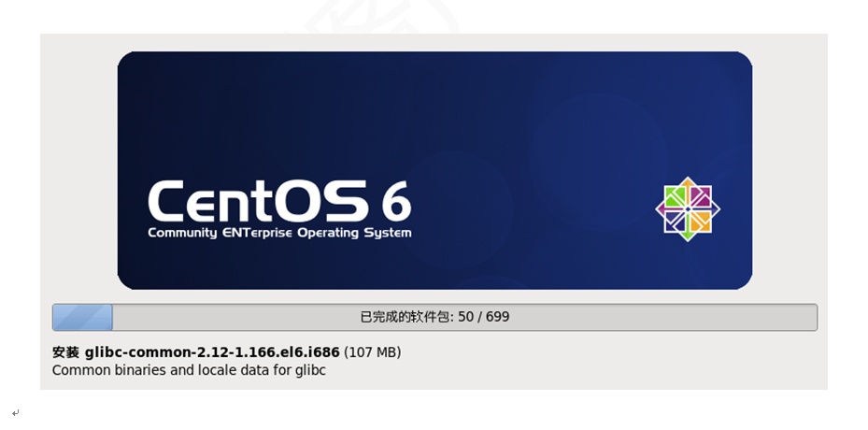
Task: Click the CentOS pinwheel logo icon
Action: coord(688,208)
